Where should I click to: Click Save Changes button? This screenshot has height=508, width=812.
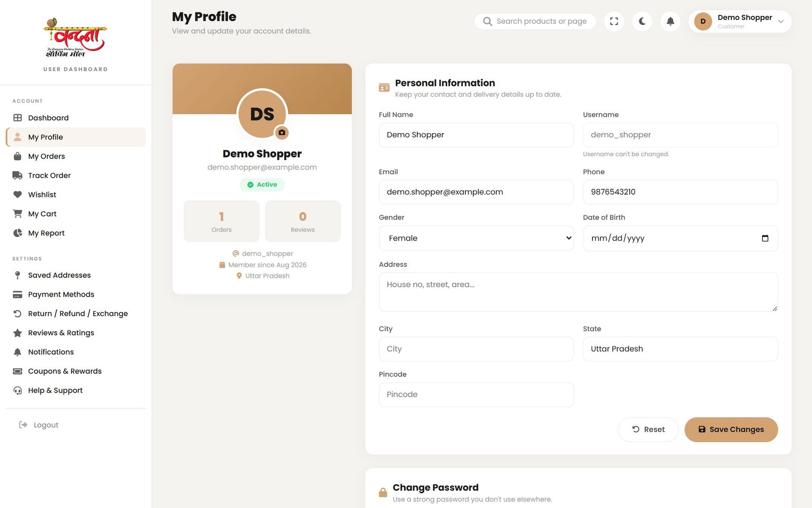pos(731,430)
